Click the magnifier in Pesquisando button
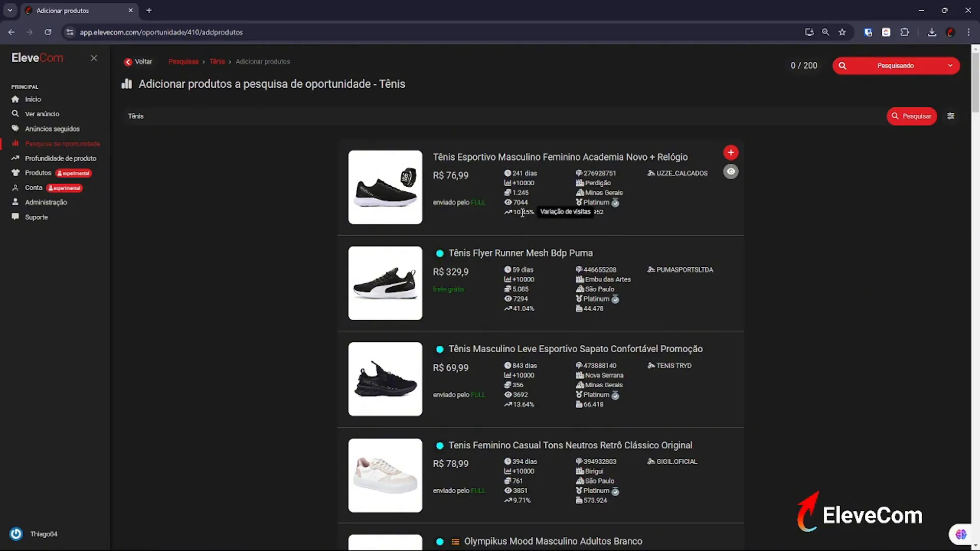 point(842,66)
